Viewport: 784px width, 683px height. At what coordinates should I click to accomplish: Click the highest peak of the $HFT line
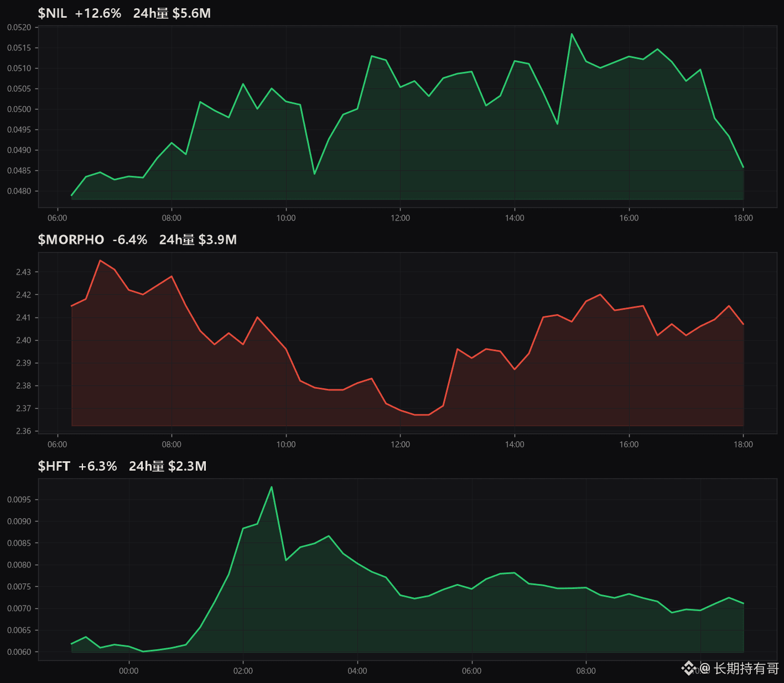click(272, 487)
